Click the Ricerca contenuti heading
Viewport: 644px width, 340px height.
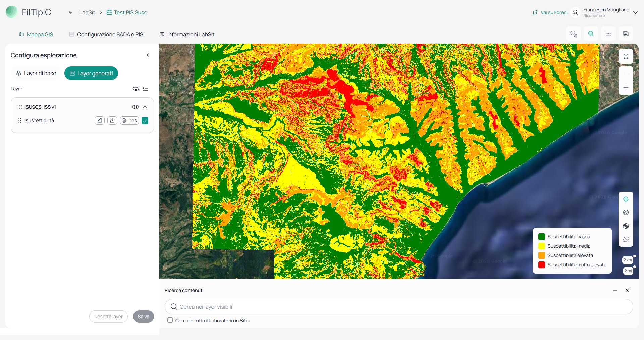184,290
